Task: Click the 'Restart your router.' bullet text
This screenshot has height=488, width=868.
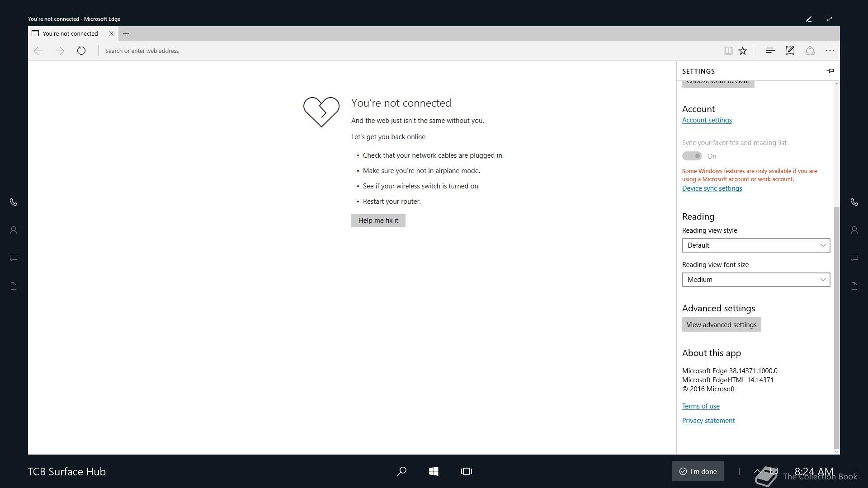Action: pos(392,202)
